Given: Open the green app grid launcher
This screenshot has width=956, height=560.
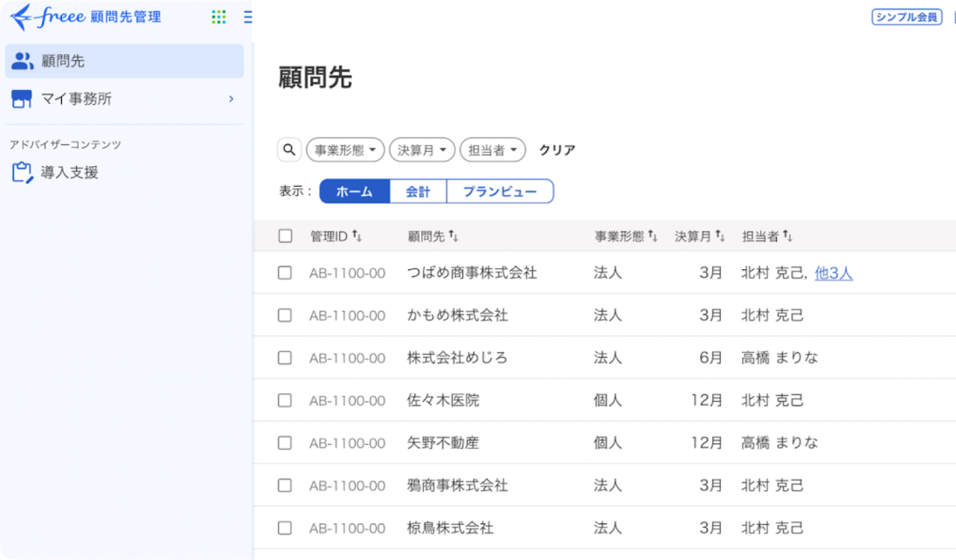Looking at the screenshot, I should 218,17.
